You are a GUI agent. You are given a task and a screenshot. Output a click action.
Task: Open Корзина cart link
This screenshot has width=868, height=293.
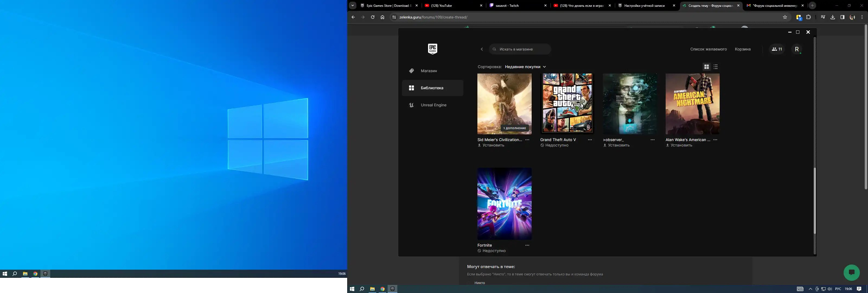[x=743, y=49]
